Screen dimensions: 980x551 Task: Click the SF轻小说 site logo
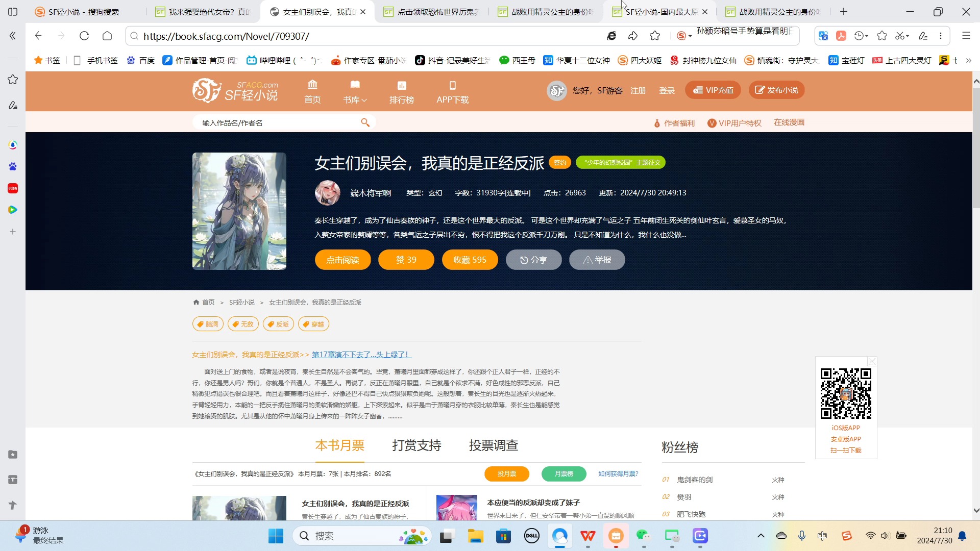tap(235, 91)
